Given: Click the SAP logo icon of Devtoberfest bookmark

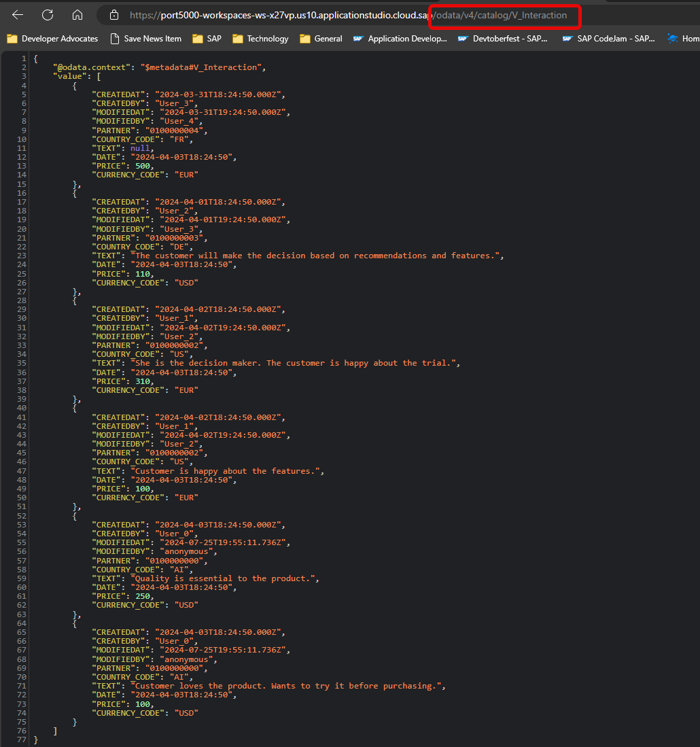Looking at the screenshot, I should 462,39.
